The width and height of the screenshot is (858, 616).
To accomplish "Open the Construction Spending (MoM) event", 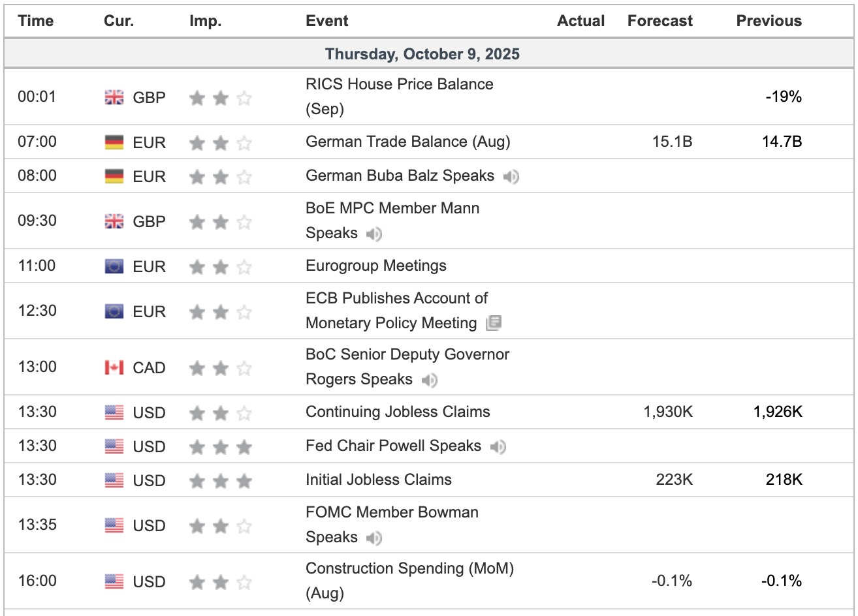I will pos(410,581).
